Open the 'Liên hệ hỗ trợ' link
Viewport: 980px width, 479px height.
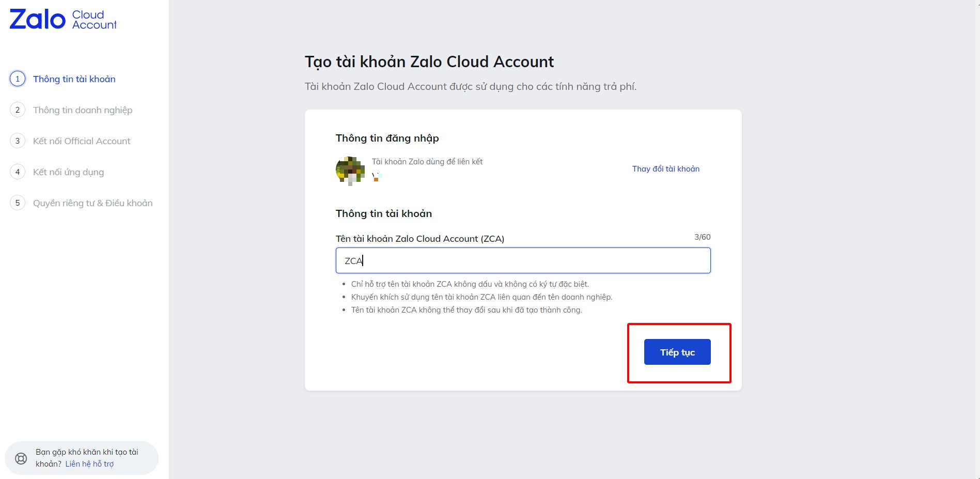(89, 464)
